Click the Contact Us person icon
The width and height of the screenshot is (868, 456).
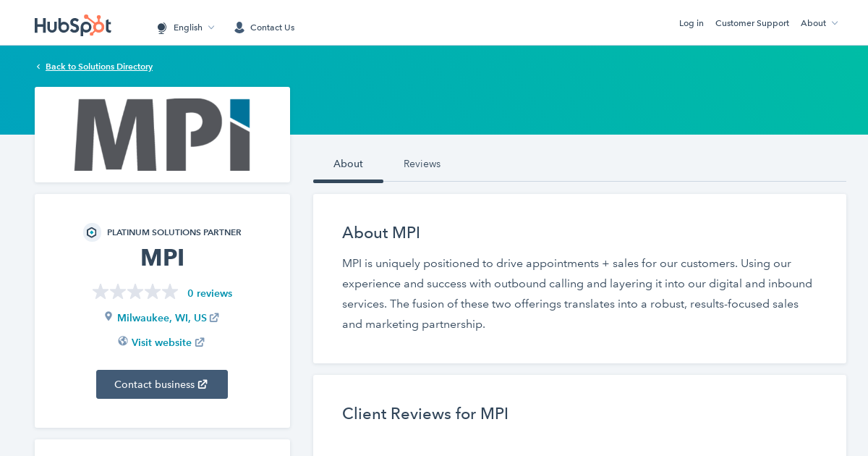coord(239,27)
